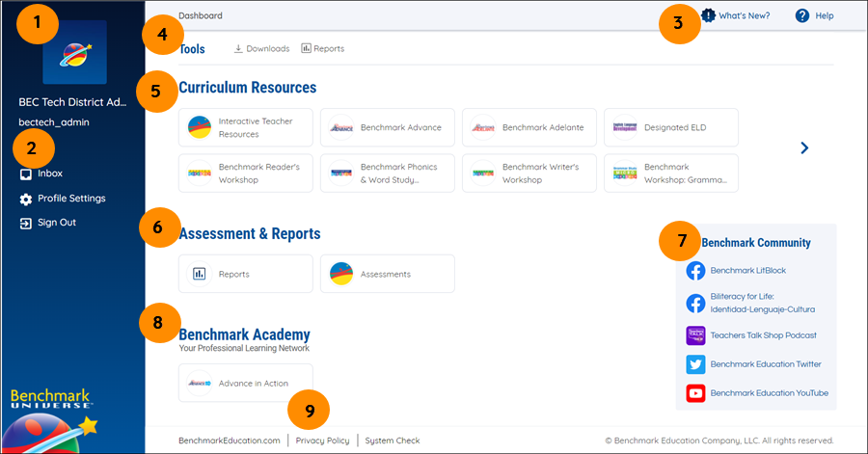Open the Reports link in Tools bar
This screenshot has width=868, height=454.
click(x=323, y=48)
